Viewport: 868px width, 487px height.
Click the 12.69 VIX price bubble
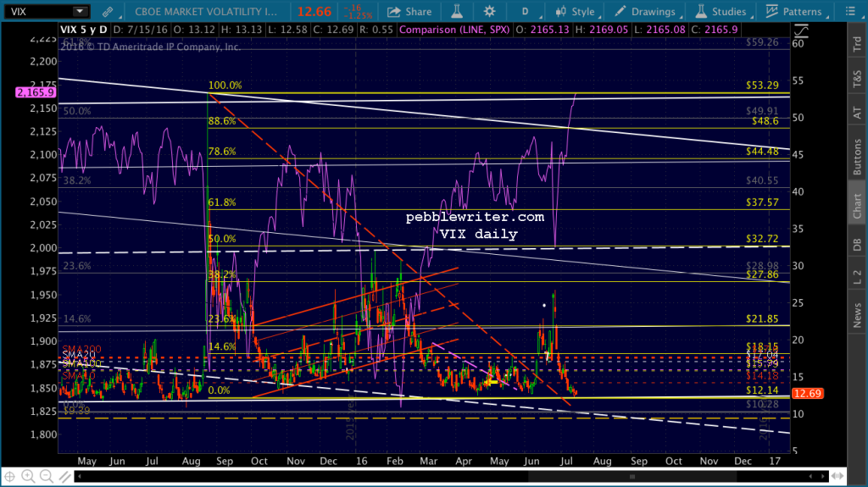click(807, 394)
